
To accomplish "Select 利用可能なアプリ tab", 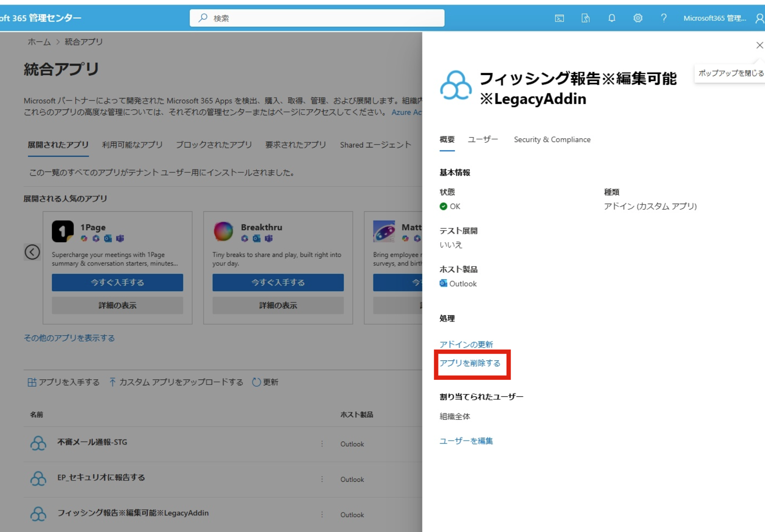I will point(132,145).
